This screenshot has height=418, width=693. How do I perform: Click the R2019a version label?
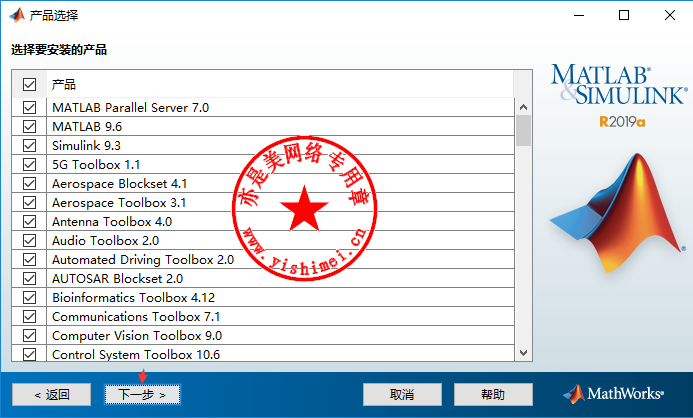pyautogui.click(x=622, y=122)
